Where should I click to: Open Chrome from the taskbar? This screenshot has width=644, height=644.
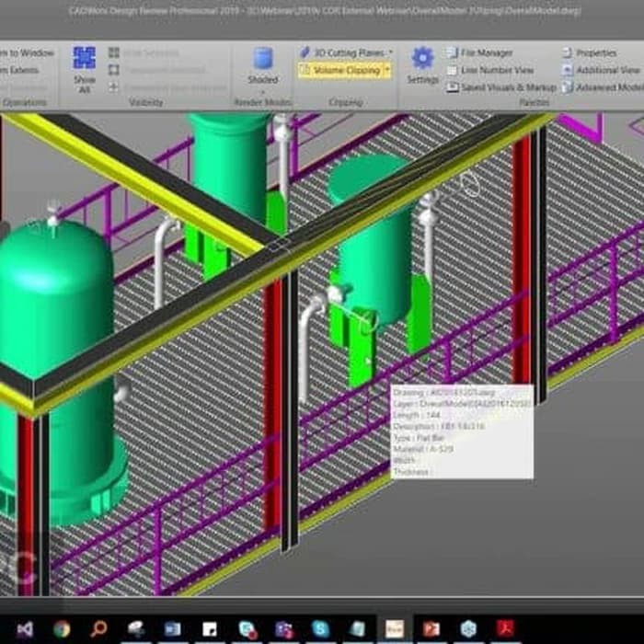(62, 629)
